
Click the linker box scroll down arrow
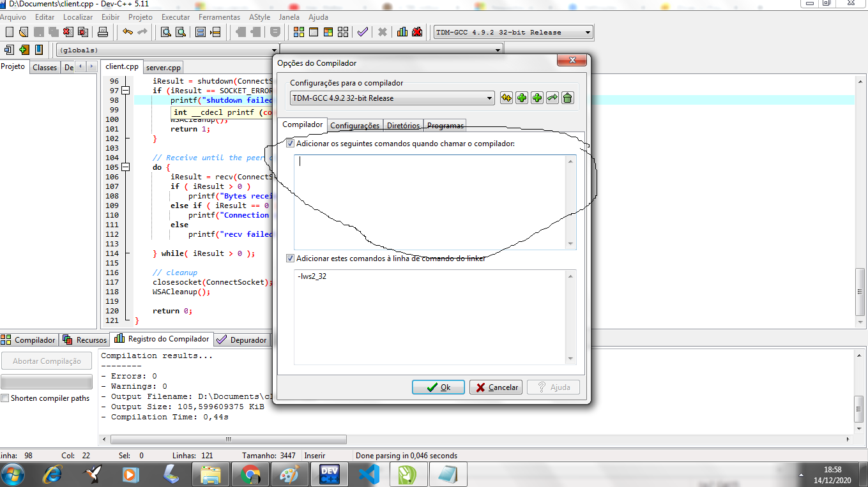click(x=571, y=359)
